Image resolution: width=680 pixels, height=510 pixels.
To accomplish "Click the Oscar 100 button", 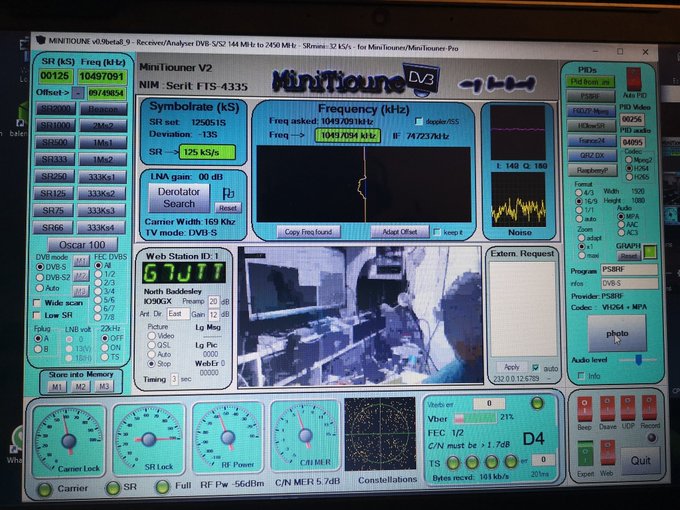I will tap(82, 245).
